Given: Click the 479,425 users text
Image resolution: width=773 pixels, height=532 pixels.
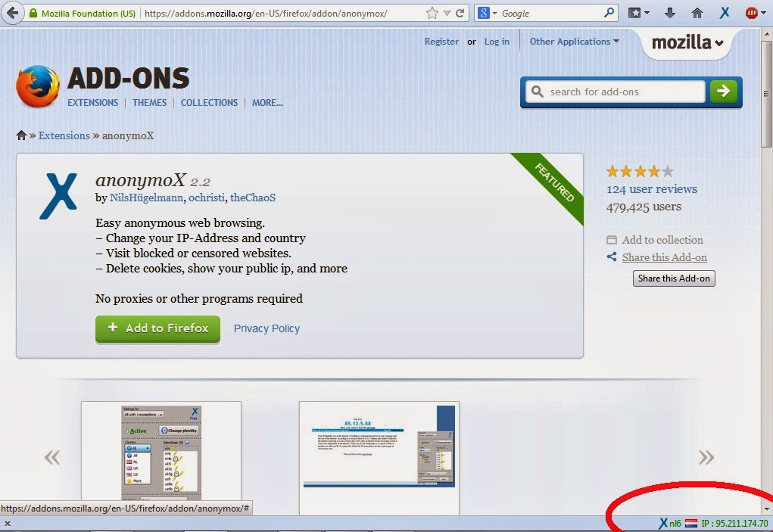Looking at the screenshot, I should point(644,207).
